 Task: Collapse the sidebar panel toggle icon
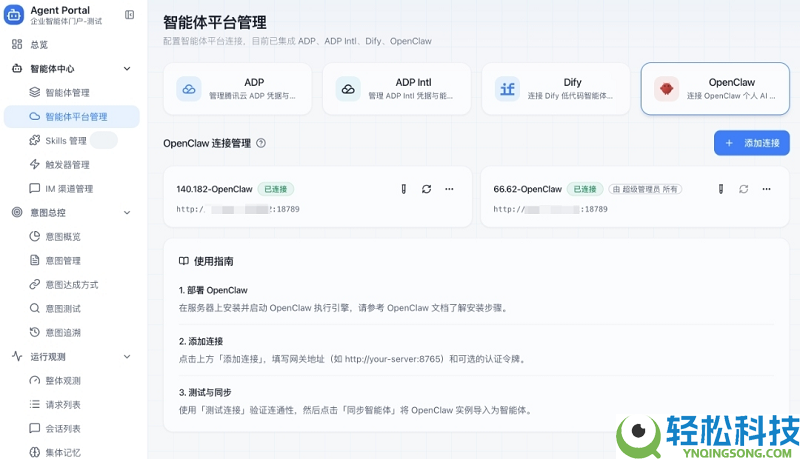click(x=130, y=15)
